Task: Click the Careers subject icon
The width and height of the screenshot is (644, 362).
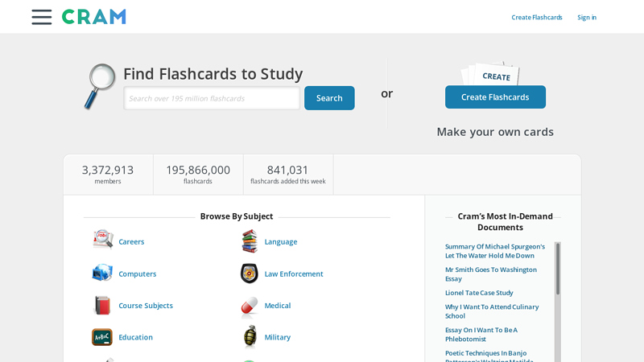Action: coord(102,241)
